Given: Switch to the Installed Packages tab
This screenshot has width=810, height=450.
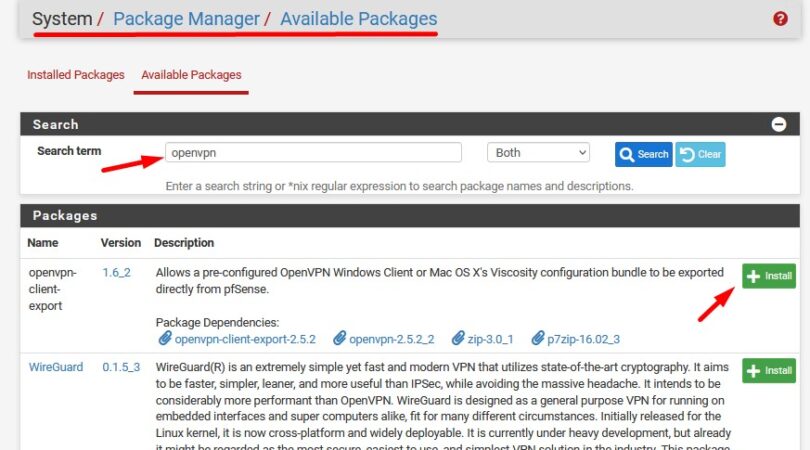Looking at the screenshot, I should [x=76, y=75].
